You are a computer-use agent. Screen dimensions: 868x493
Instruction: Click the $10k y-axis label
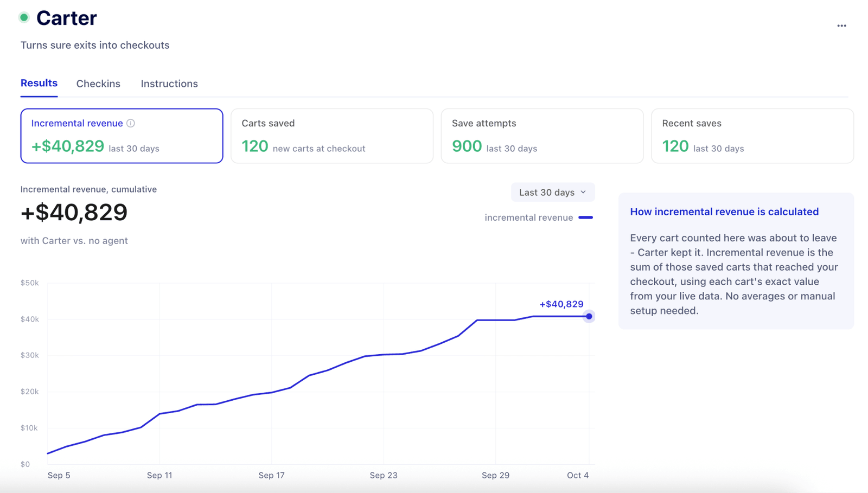29,428
